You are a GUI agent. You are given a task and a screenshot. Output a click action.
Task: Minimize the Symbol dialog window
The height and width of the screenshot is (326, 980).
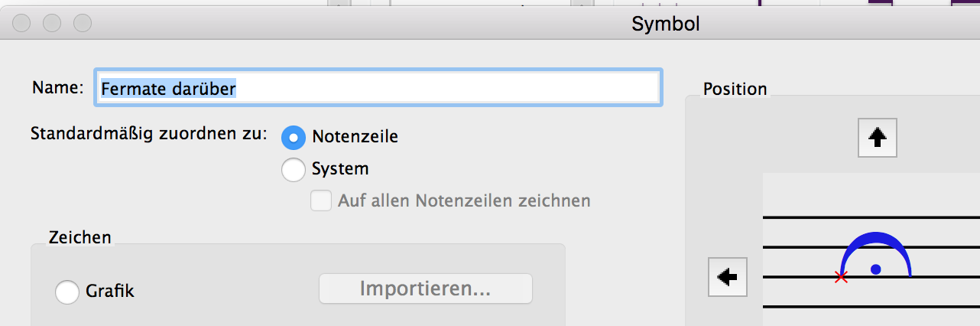(52, 24)
